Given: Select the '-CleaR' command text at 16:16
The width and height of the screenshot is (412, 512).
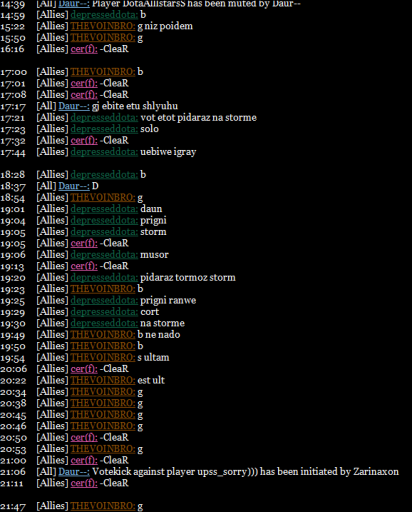Looking at the screenshot, I should click(x=114, y=49).
